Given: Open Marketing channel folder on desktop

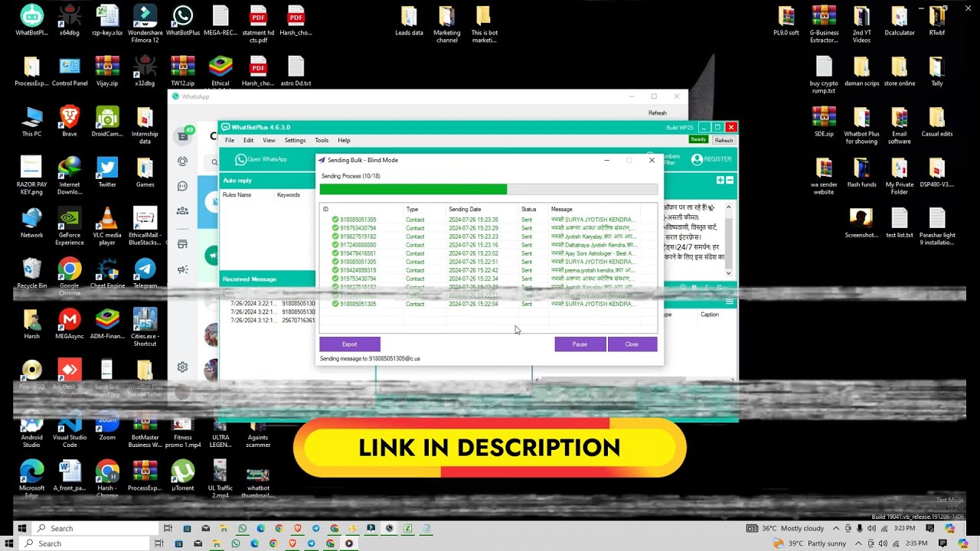Looking at the screenshot, I should tap(447, 24).
